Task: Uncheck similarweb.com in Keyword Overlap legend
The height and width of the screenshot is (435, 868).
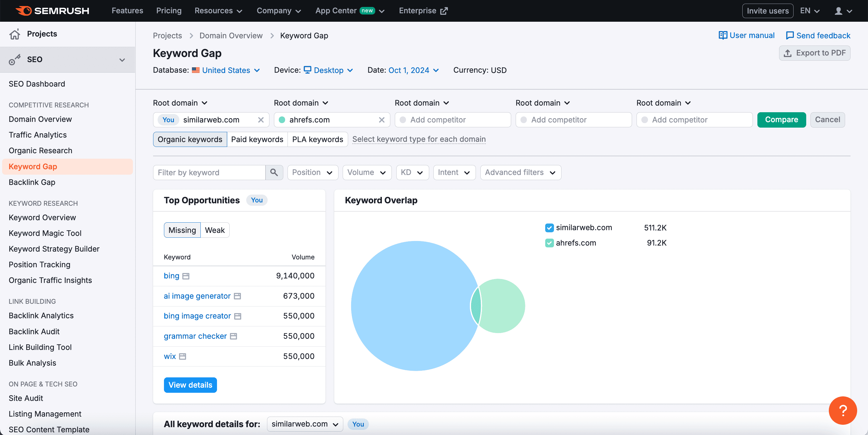Action: pos(549,228)
